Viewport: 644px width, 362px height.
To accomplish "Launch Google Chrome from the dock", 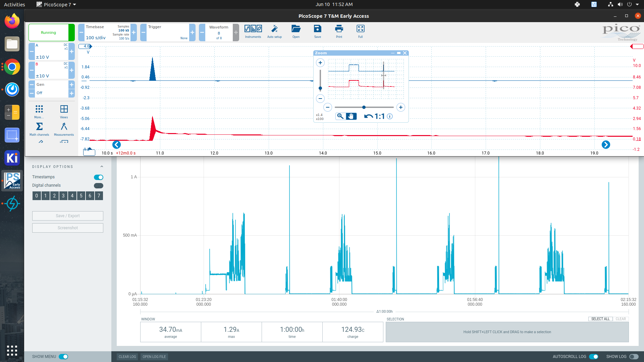I will (12, 67).
